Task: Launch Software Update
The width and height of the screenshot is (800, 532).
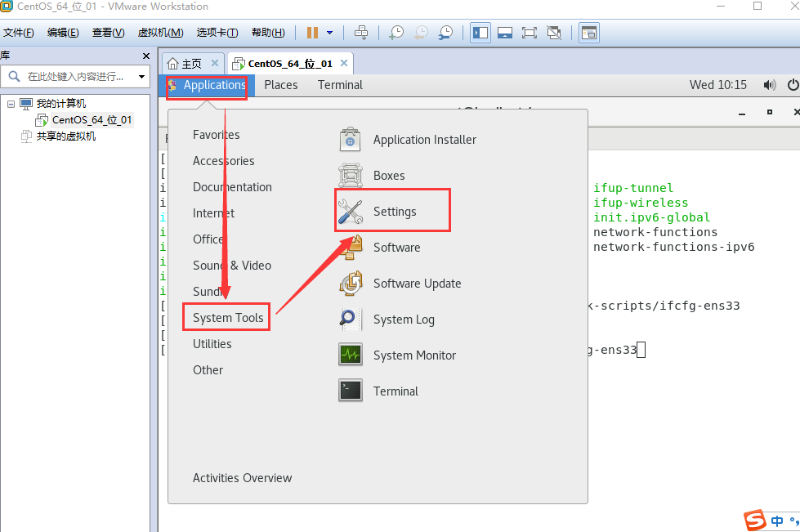Action: click(400, 284)
